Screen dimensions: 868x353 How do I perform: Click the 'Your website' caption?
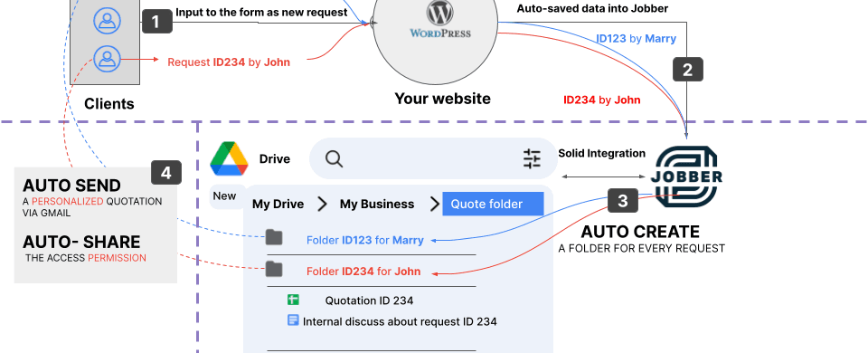tap(442, 99)
